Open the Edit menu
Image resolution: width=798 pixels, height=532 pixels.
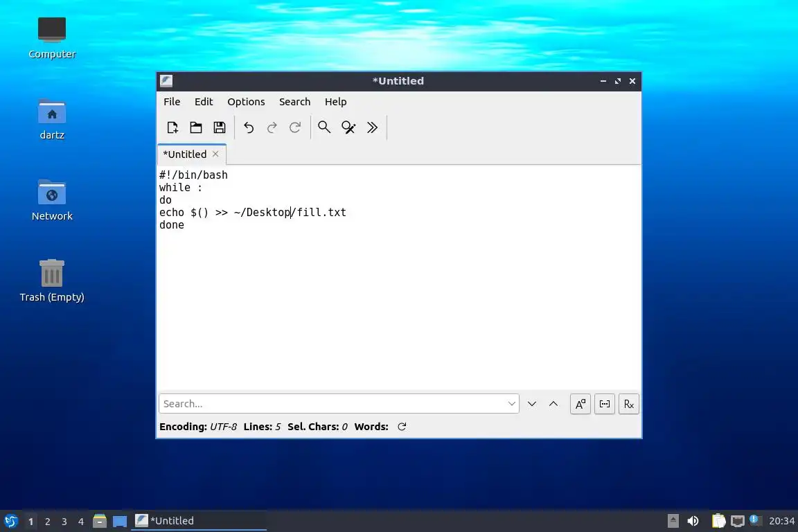coord(204,102)
